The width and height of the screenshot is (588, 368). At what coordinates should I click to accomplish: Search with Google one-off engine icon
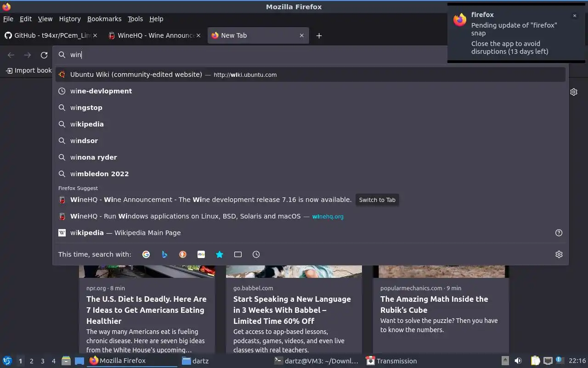(146, 254)
